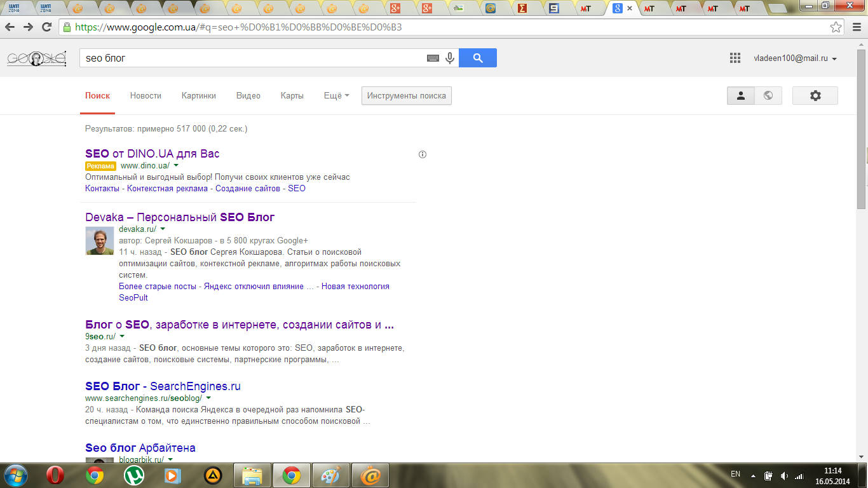Click the green https lock icon
Screen dimensions: 868x488
click(x=67, y=27)
